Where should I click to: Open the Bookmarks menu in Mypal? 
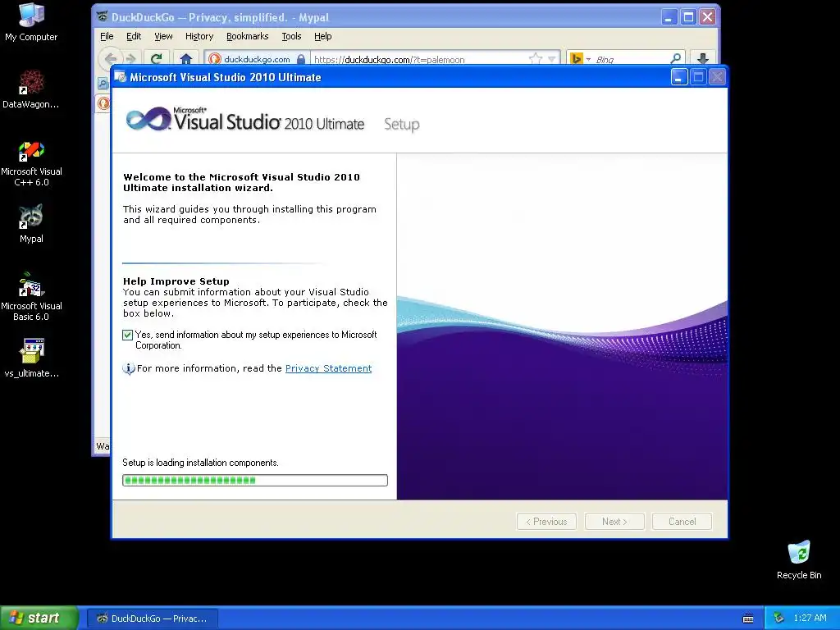248,36
